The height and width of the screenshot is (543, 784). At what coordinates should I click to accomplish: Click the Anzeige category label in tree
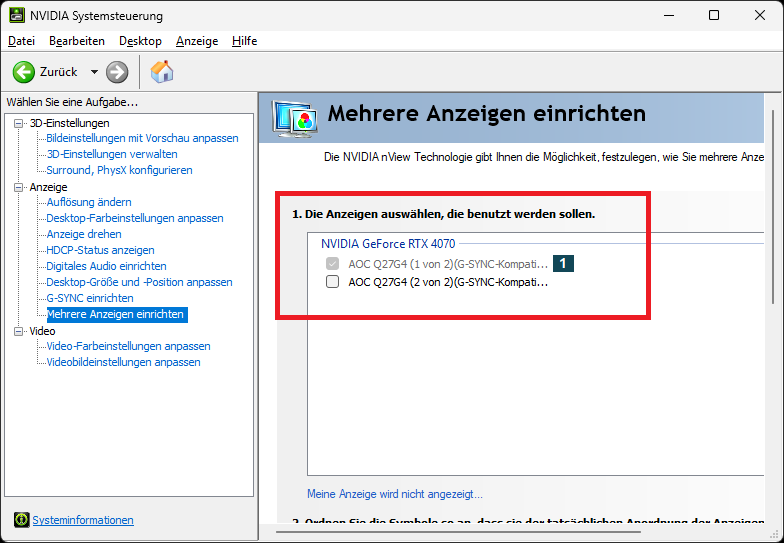coord(48,187)
